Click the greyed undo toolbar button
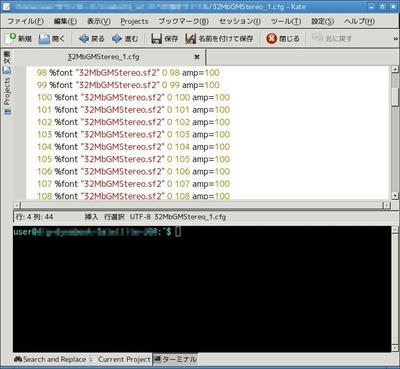 (x=332, y=39)
